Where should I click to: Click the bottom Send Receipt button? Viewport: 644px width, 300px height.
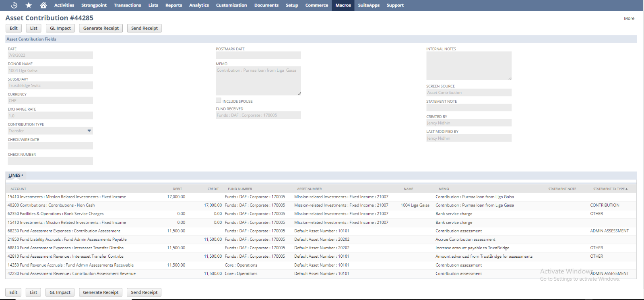pos(144,292)
